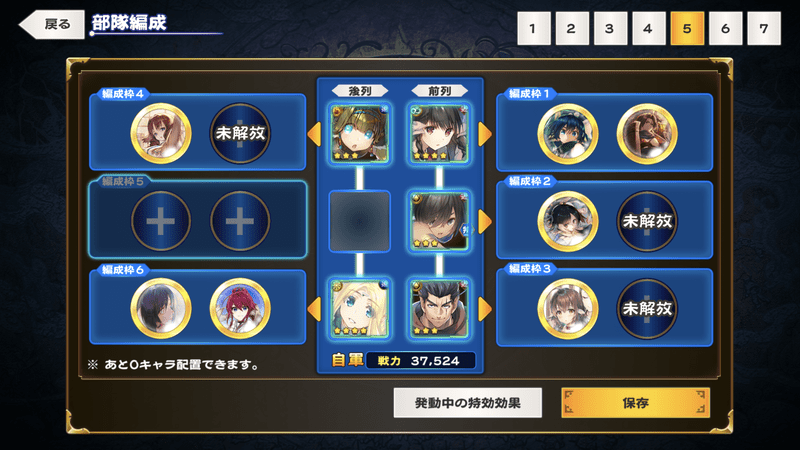Open 発動中の特効効果 active effects button
This screenshot has height=450, width=800.
467,403
